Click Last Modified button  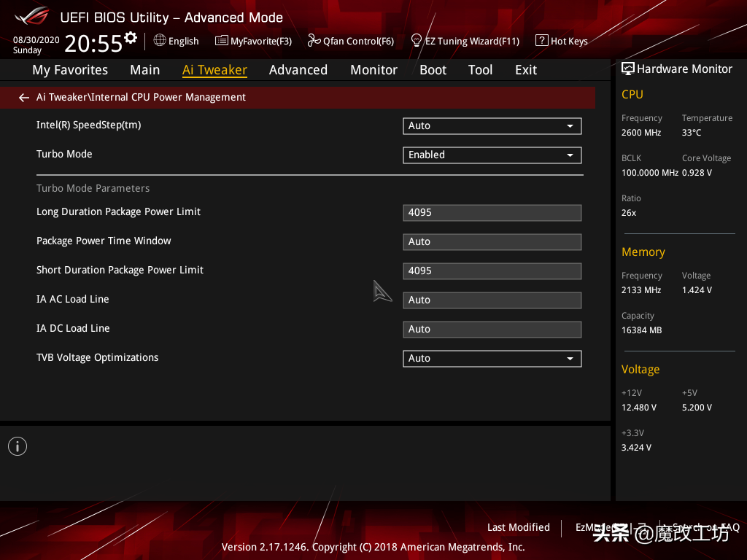coord(519,527)
